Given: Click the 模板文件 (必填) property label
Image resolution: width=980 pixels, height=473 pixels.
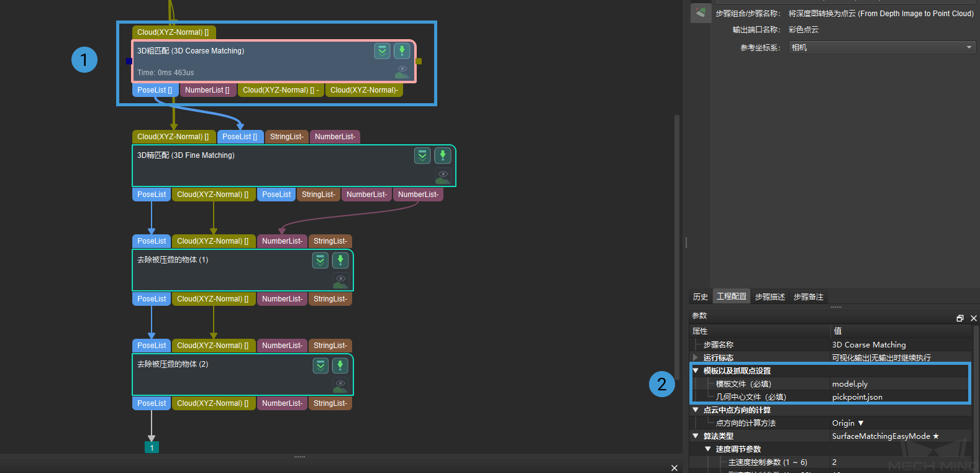Looking at the screenshot, I should tap(743, 384).
